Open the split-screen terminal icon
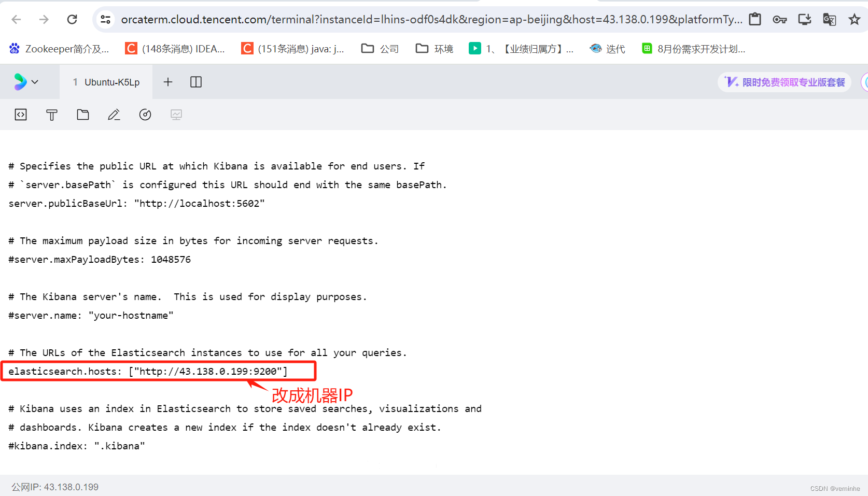 (x=195, y=81)
